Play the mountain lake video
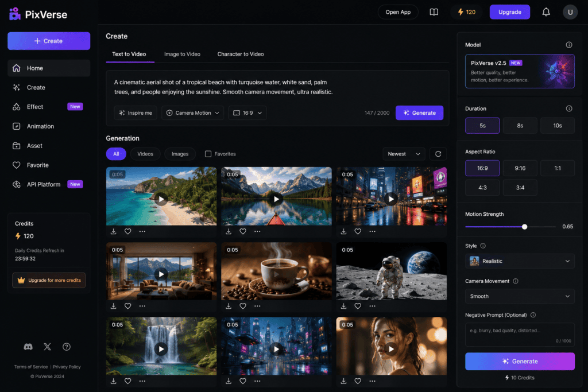 click(x=276, y=199)
